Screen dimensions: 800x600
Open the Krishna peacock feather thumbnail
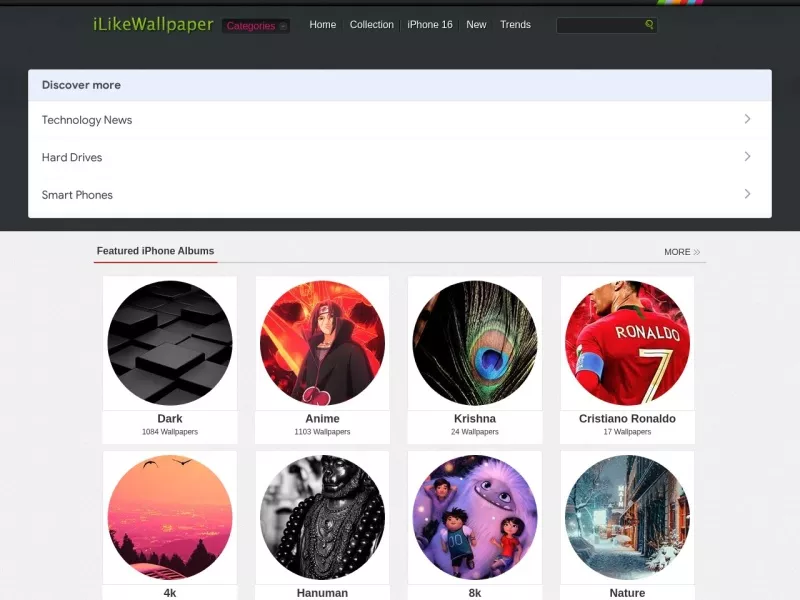[475, 343]
